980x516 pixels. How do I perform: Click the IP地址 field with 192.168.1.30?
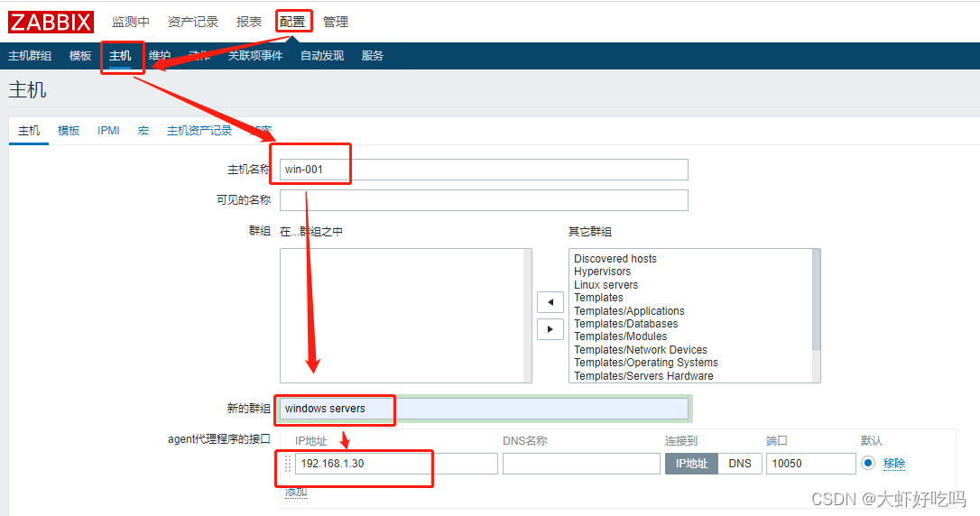[396, 464]
